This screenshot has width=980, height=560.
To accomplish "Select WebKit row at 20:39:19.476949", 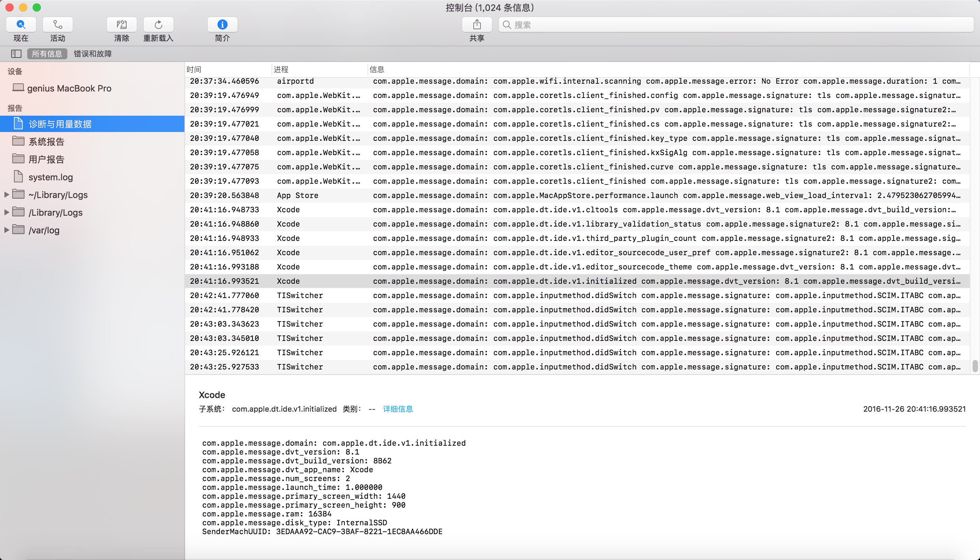I will click(x=577, y=95).
